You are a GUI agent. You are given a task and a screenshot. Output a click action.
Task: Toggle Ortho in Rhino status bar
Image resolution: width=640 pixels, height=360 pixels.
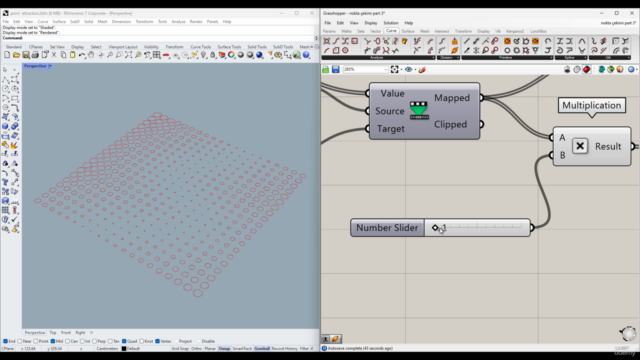tap(196, 349)
